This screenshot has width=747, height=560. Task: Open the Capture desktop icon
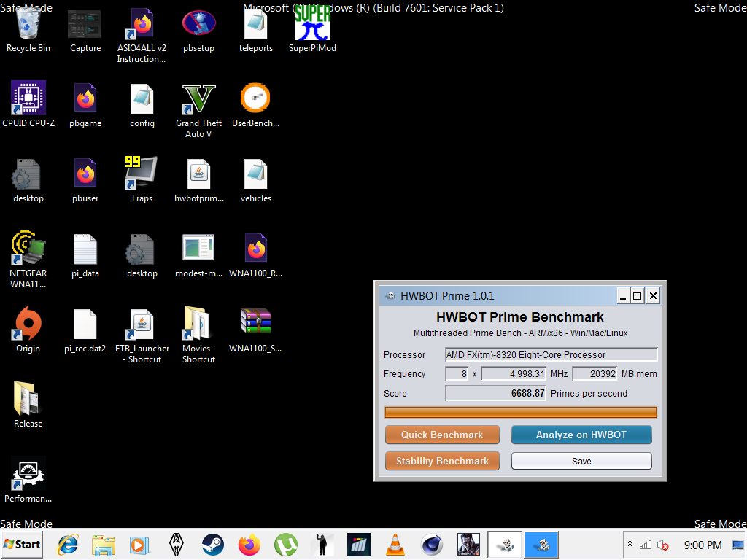85,31
